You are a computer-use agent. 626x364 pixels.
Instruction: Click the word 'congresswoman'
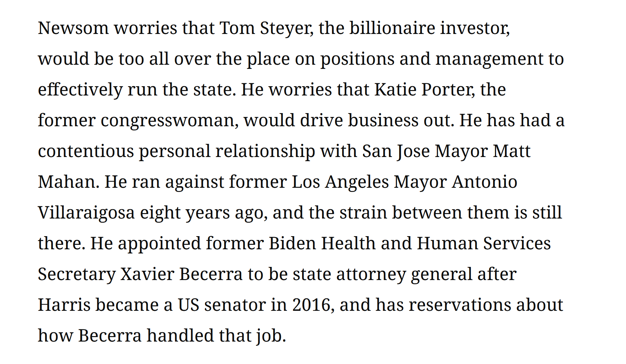coord(169,121)
